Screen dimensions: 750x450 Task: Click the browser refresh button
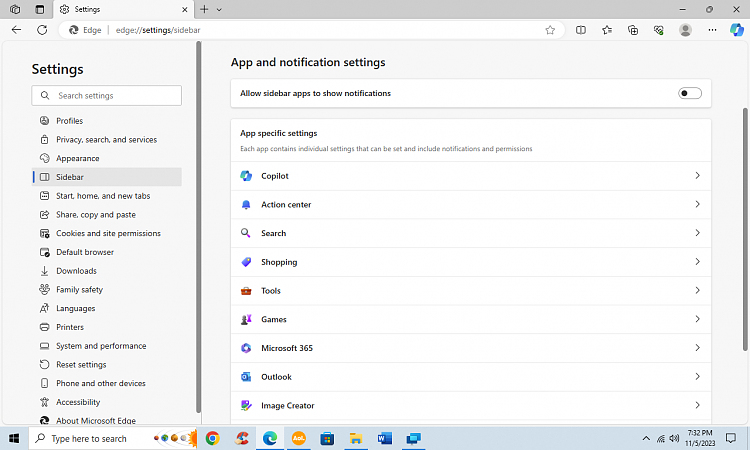(x=42, y=30)
